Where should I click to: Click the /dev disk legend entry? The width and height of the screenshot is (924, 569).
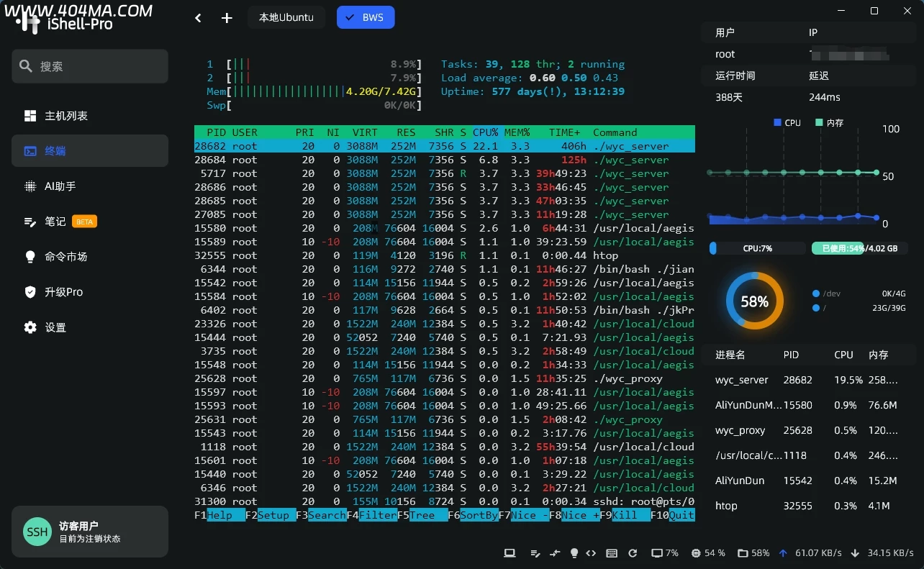[826, 293]
